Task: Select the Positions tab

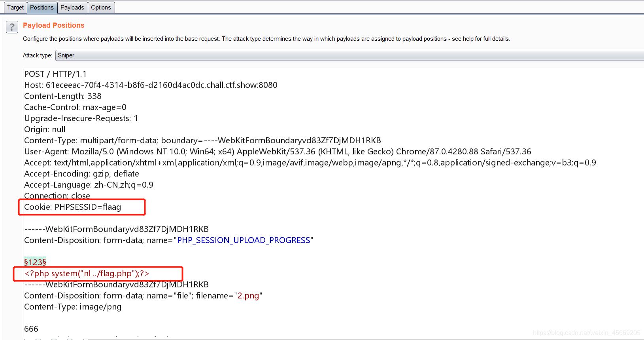Action: (x=42, y=8)
